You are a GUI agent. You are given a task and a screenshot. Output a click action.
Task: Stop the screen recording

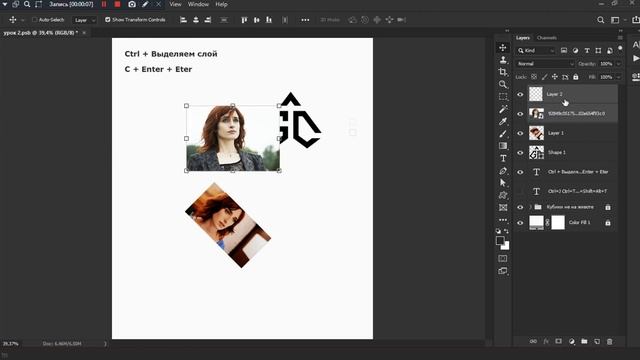(x=118, y=4)
